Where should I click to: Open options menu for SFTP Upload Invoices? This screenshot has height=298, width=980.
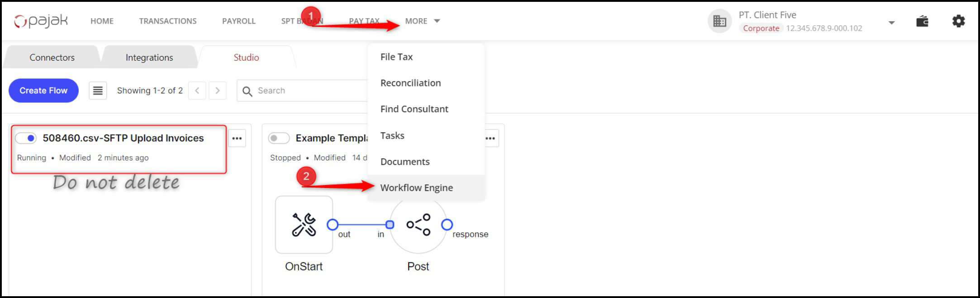pos(237,139)
